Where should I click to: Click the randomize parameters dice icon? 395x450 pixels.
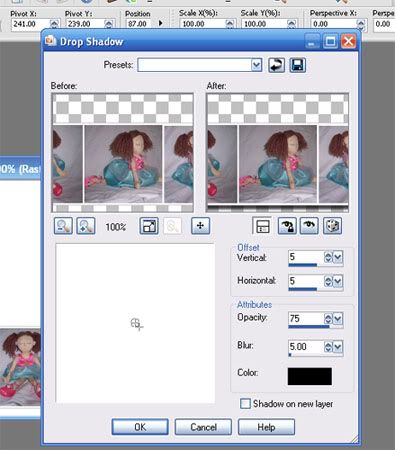click(x=332, y=226)
